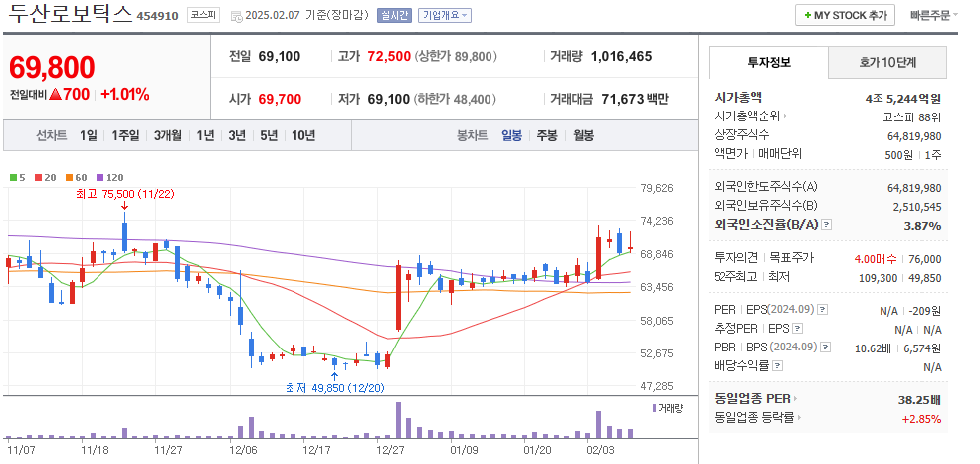Image resolution: width=980 pixels, height=464 pixels.
Task: Click the 외국인소진율 value 3.87%
Action: [x=922, y=226]
